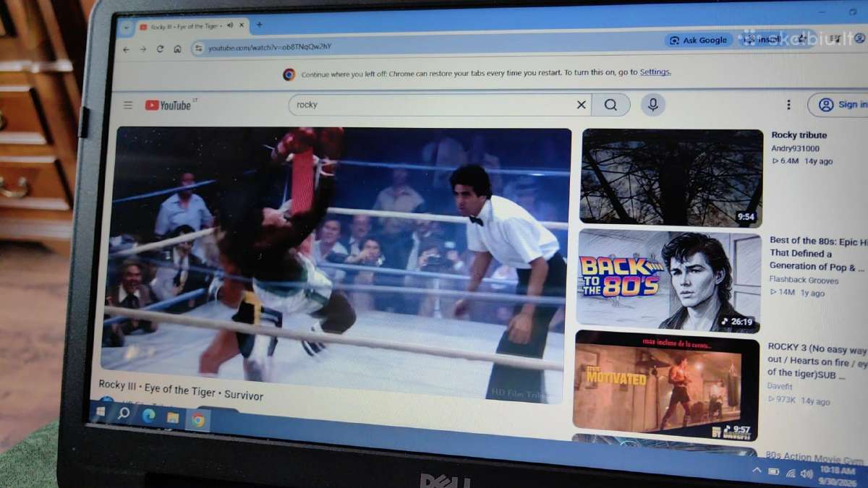868x488 pixels.
Task: Click the Rocky tribute video thumbnail
Action: click(x=671, y=178)
